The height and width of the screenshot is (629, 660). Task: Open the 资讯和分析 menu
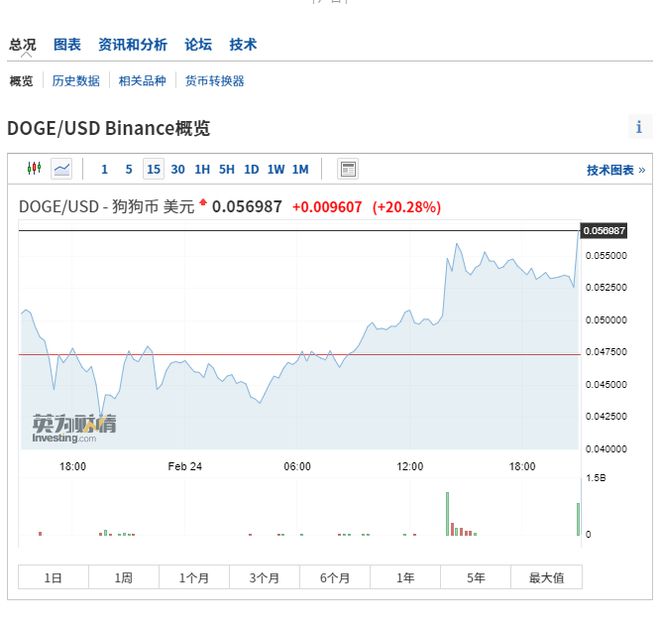point(132,45)
